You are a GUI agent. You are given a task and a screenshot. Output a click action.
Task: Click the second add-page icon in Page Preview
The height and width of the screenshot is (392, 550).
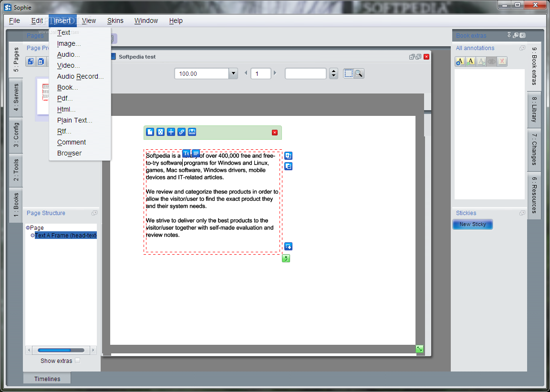[41, 62]
